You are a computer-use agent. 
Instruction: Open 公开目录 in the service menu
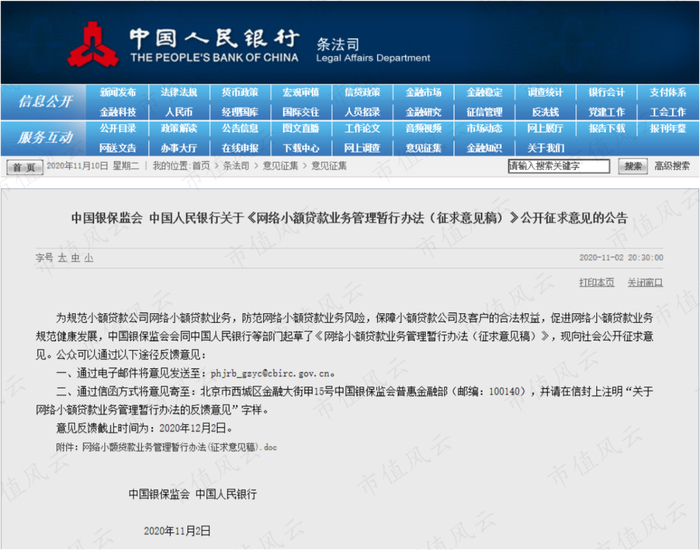118,129
